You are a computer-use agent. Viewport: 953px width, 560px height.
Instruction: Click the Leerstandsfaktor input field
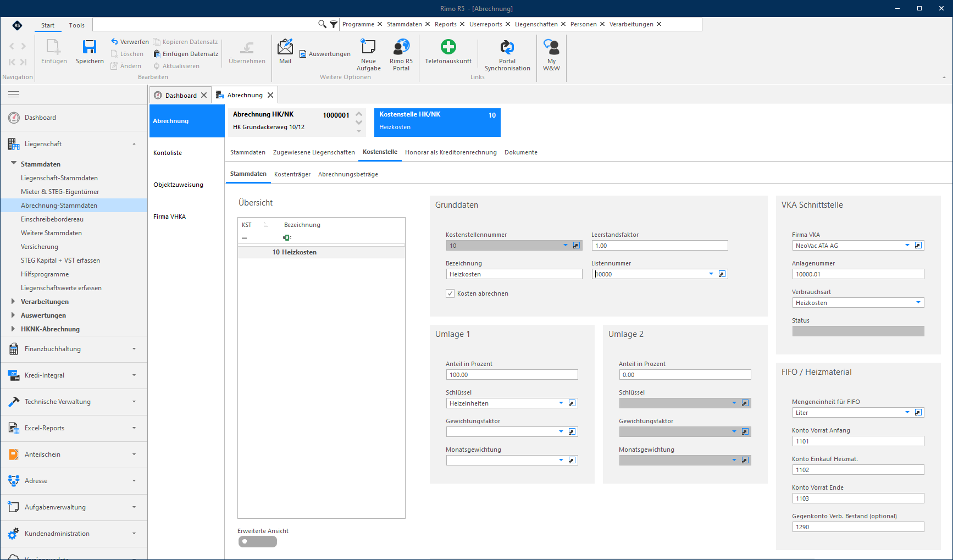660,246
